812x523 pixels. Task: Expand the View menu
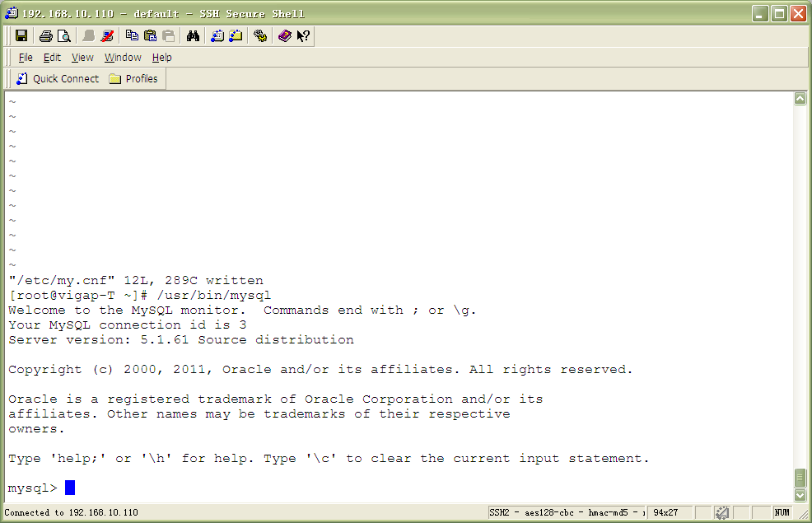[x=82, y=58]
